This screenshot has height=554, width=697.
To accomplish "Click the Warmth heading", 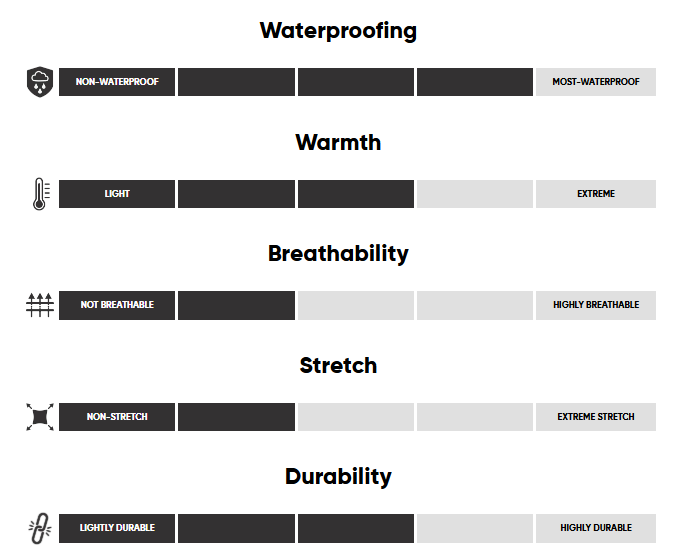I will coord(338,143).
